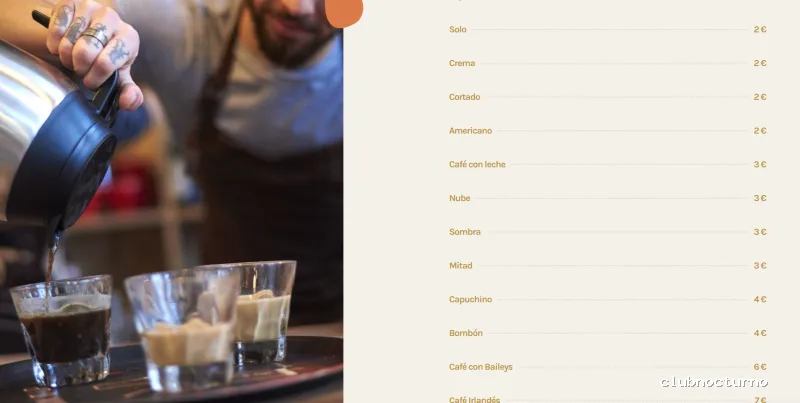Click the clubnocturno watermark text
This screenshot has width=800, height=403.
click(714, 382)
